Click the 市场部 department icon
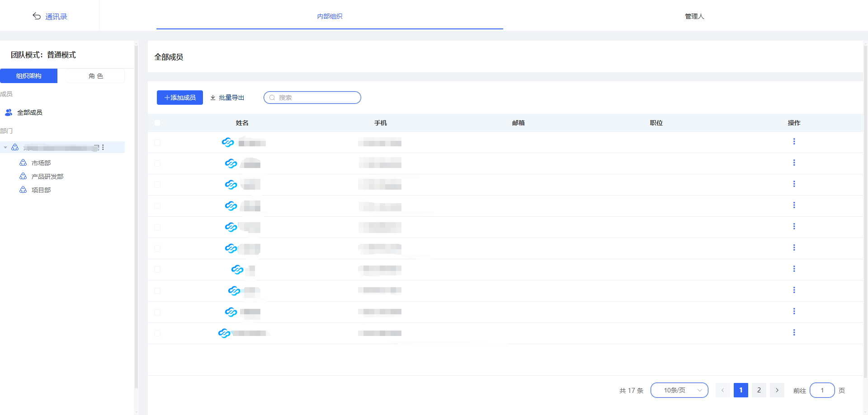The height and width of the screenshot is (415, 868). (23, 163)
